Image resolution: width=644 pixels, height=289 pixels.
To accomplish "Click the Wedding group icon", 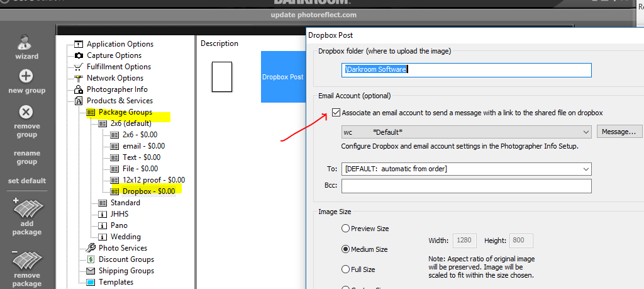I will 103,237.
